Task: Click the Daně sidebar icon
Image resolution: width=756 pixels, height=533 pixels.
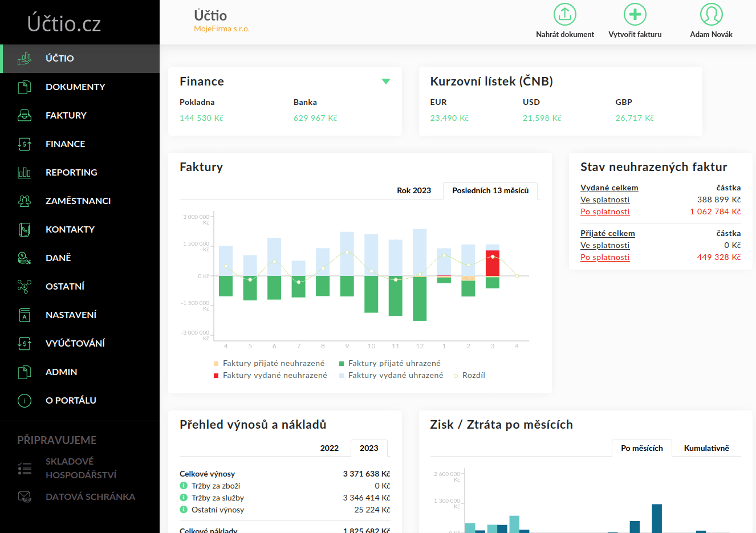Action: [x=25, y=258]
